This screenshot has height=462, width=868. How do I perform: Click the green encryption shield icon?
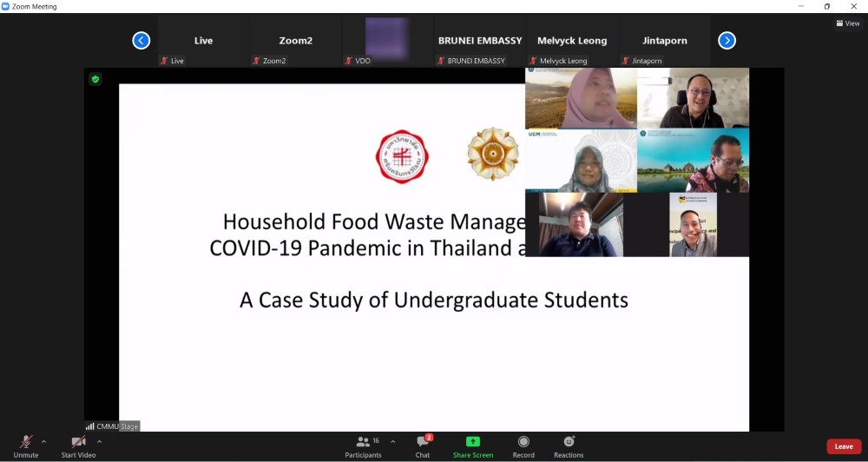[x=95, y=79]
